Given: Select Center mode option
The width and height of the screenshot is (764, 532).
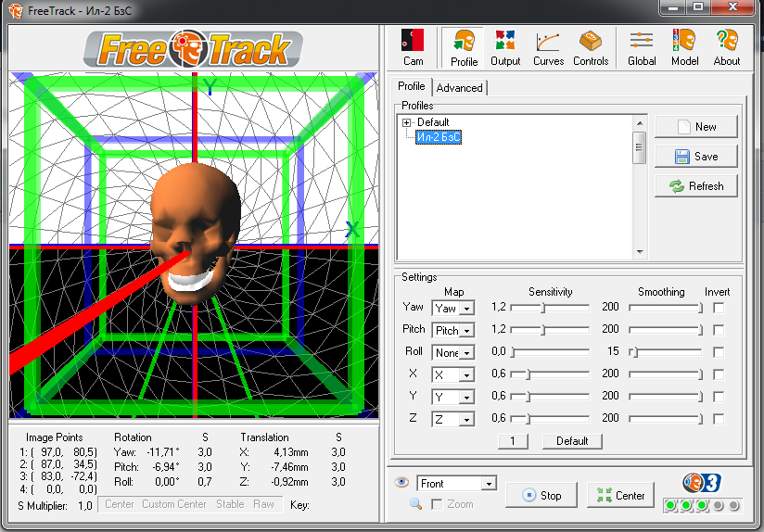Looking at the screenshot, I should tap(120, 504).
